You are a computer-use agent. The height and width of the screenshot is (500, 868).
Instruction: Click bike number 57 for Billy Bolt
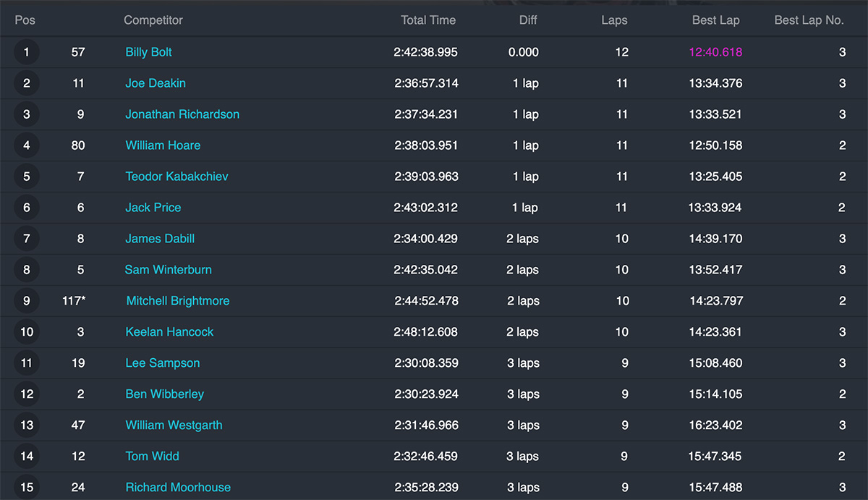click(78, 52)
